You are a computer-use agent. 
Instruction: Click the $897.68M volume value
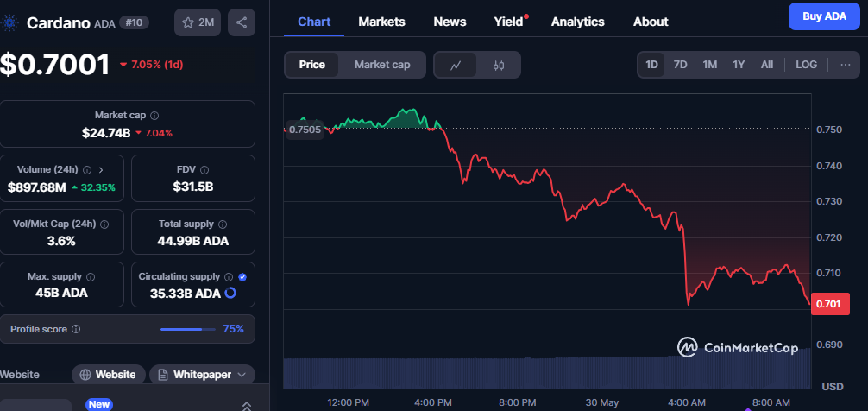pyautogui.click(x=36, y=187)
